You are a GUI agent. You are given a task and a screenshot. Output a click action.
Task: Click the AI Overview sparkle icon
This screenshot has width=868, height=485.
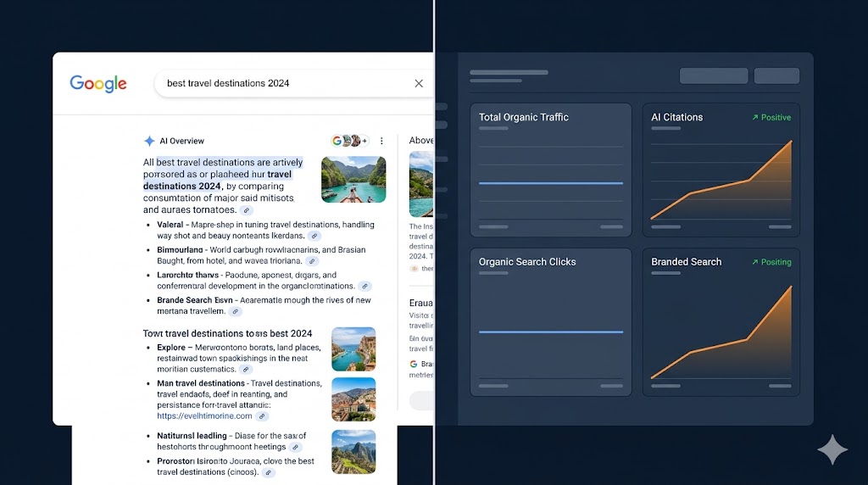coord(149,142)
